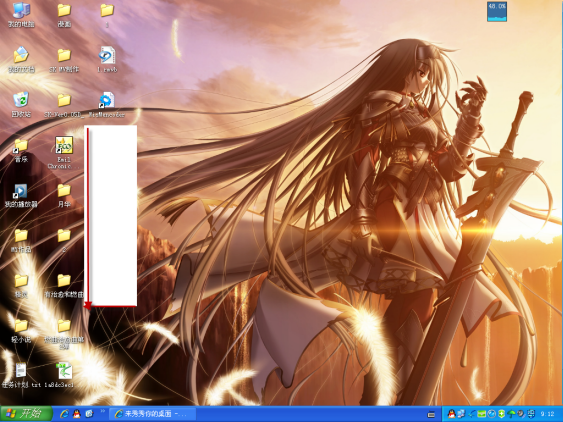Viewport: 563px width, 422px height.
Task: Click the green shield tray icon
Action: click(501, 414)
